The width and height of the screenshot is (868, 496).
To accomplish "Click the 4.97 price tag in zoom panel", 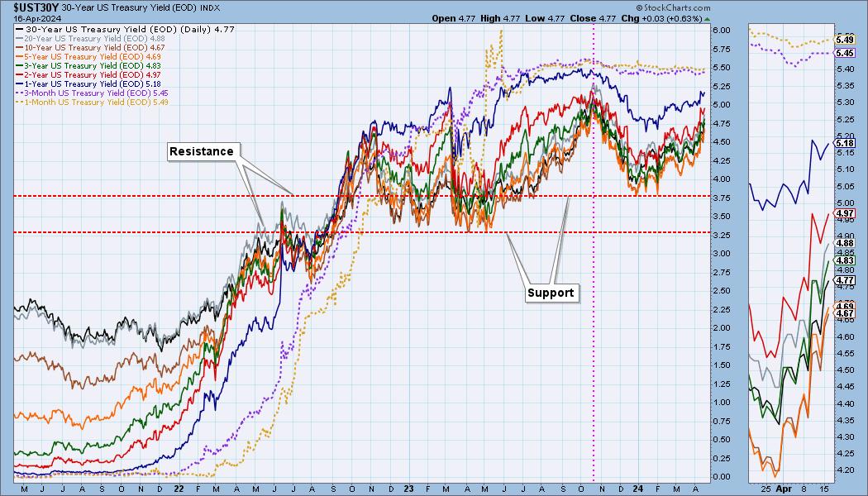I will (845, 213).
